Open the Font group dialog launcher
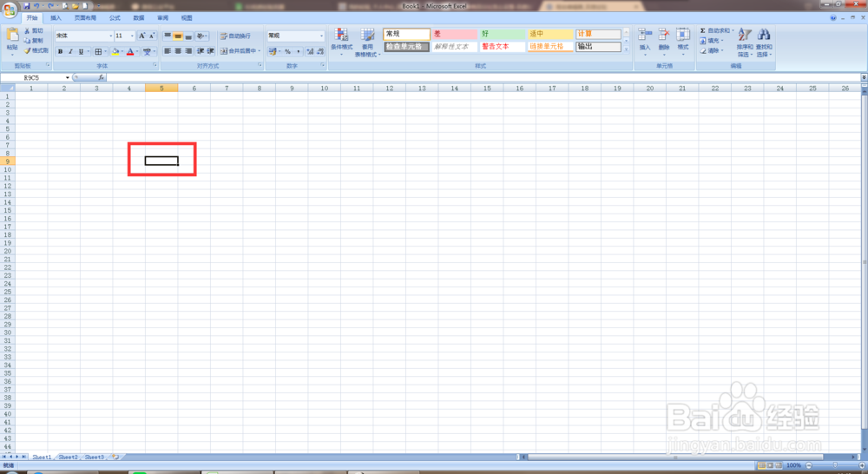868x474 pixels. [155, 65]
